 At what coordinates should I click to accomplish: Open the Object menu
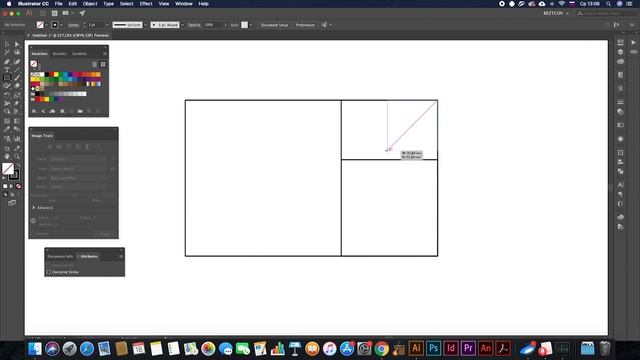(x=90, y=4)
